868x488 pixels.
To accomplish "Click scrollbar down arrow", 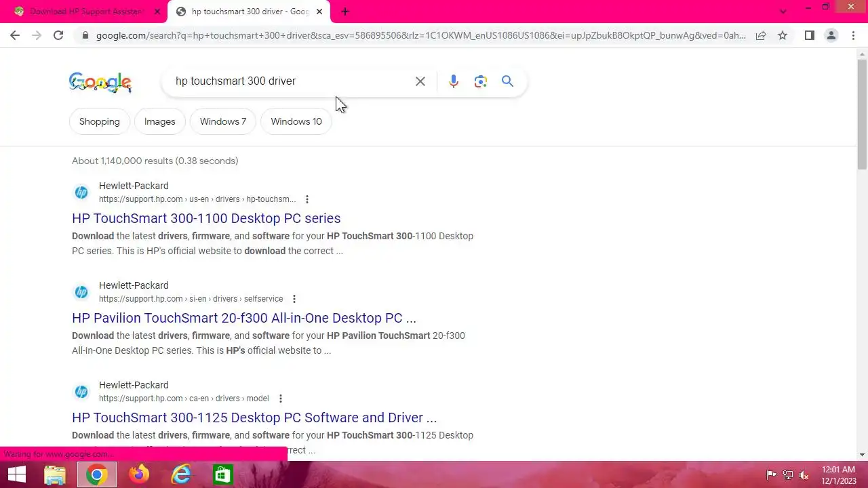I will click(862, 455).
